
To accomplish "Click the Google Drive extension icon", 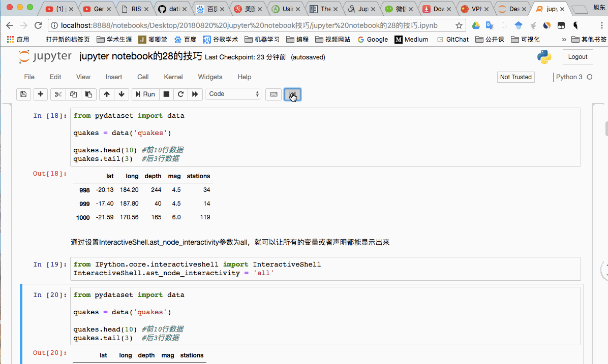I will pos(476,25).
